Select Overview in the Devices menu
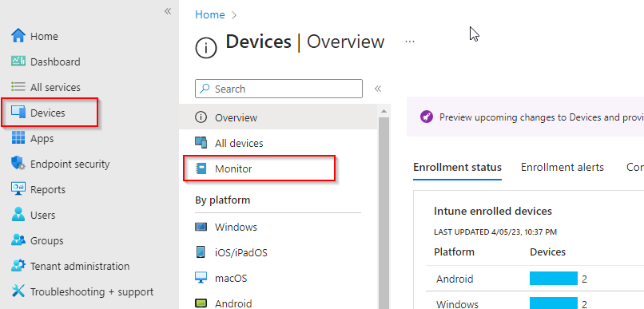 click(278, 117)
